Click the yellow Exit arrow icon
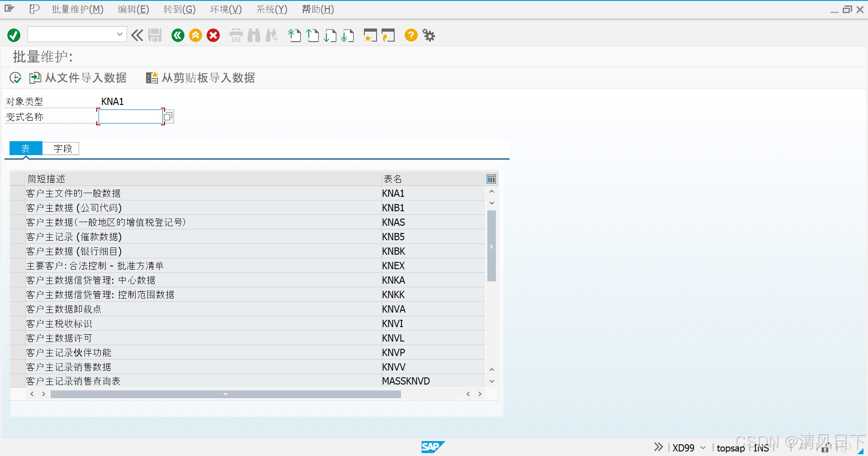 195,35
